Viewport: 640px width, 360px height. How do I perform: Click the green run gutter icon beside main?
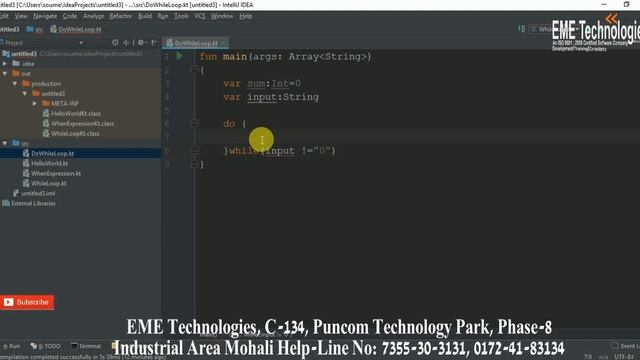pos(180,56)
